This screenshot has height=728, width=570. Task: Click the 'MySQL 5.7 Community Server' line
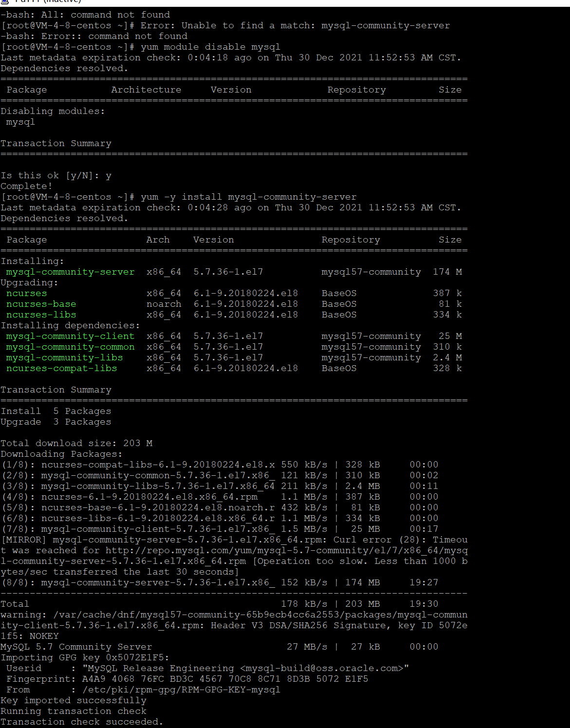tap(76, 647)
